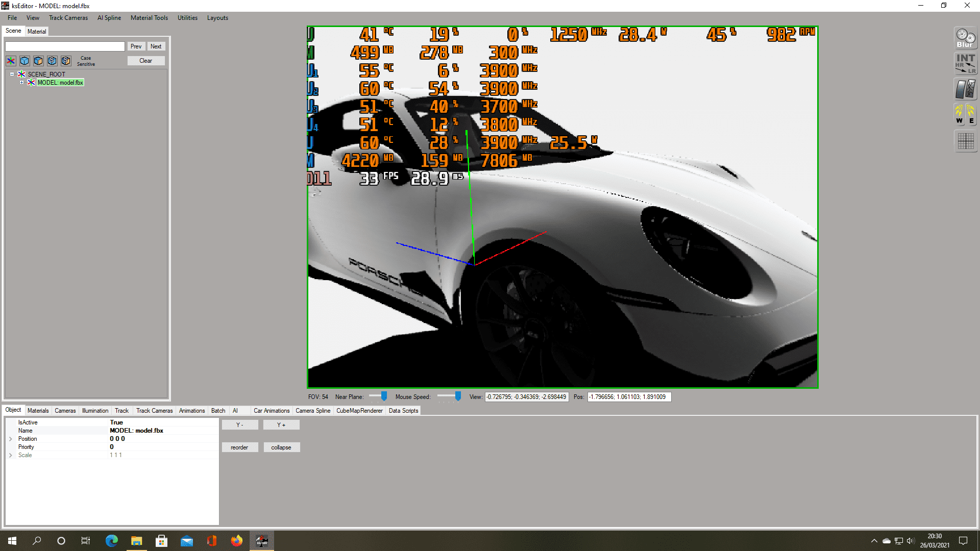980x551 pixels.
Task: Open File Explorer from taskbar
Action: (x=136, y=541)
